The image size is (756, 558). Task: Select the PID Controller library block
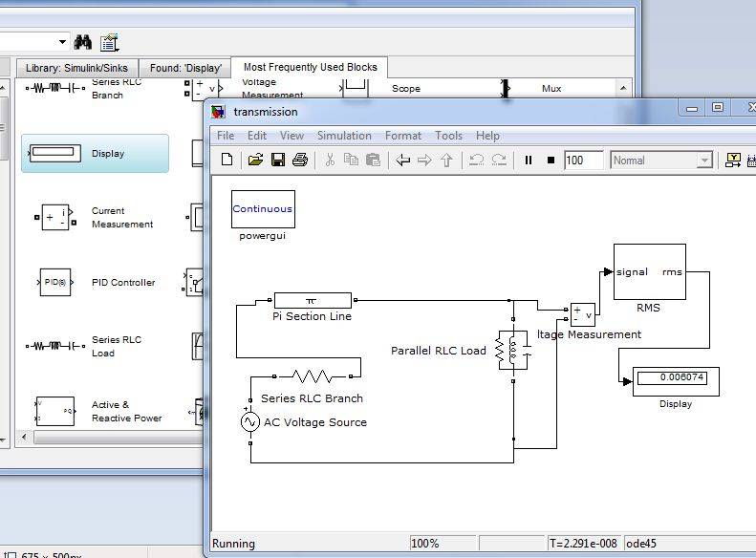[55, 283]
